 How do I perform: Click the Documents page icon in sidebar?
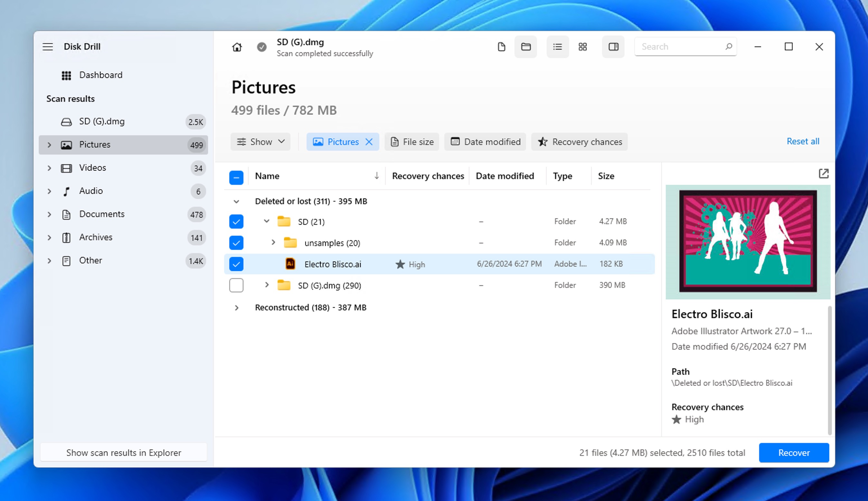[66, 214]
